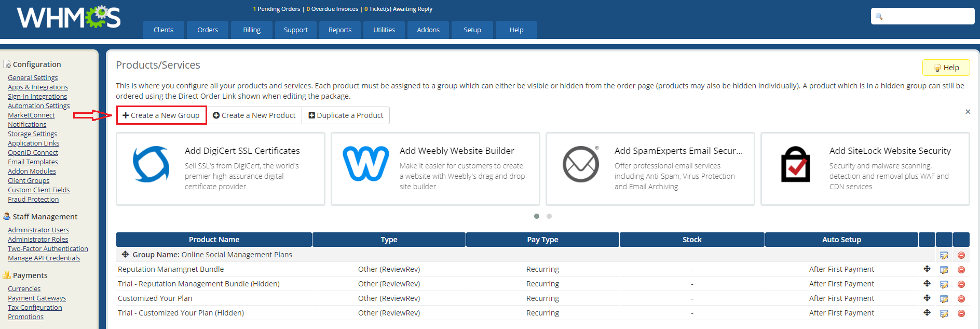
Task: Open the Pending Orders link
Action: click(277, 9)
